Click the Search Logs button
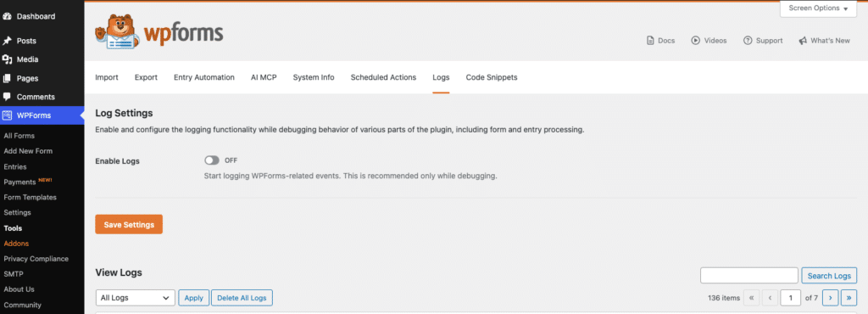 click(829, 275)
